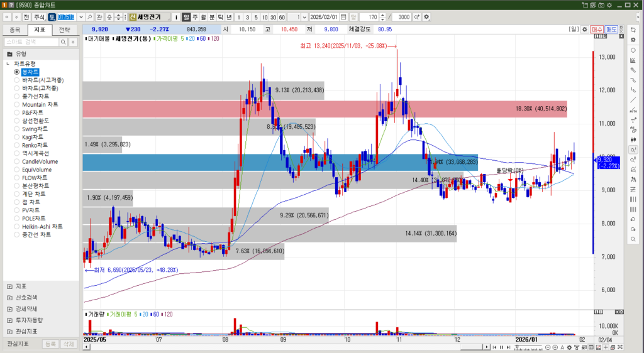
Task: Select the diagonal trend line drawing tool
Action: [x=633, y=100]
